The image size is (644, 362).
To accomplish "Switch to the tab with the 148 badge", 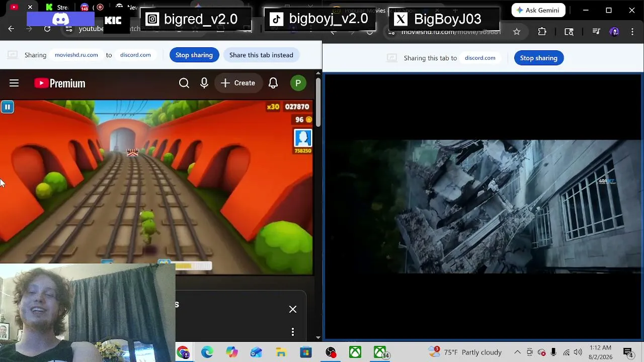I will point(85,7).
